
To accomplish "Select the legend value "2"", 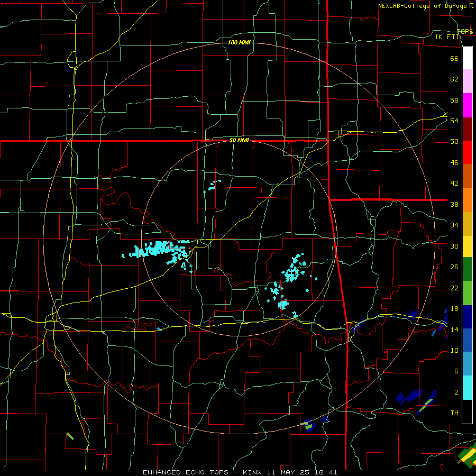I will tap(456, 392).
